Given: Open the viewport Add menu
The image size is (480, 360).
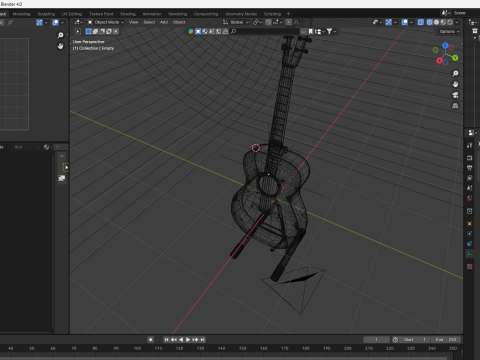Looking at the screenshot, I should tap(164, 22).
